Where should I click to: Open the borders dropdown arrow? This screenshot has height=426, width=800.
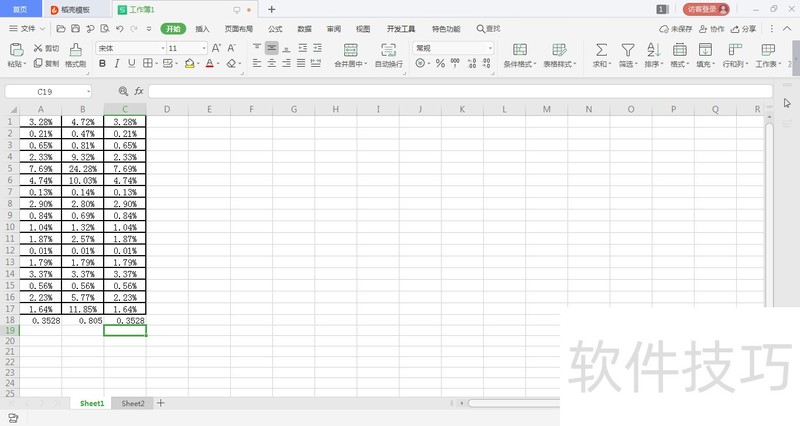(157, 63)
